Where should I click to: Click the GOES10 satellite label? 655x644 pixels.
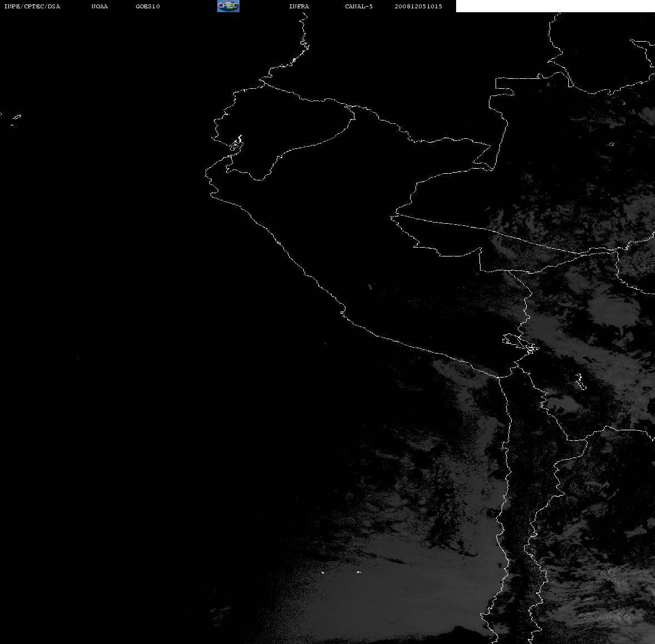click(148, 6)
